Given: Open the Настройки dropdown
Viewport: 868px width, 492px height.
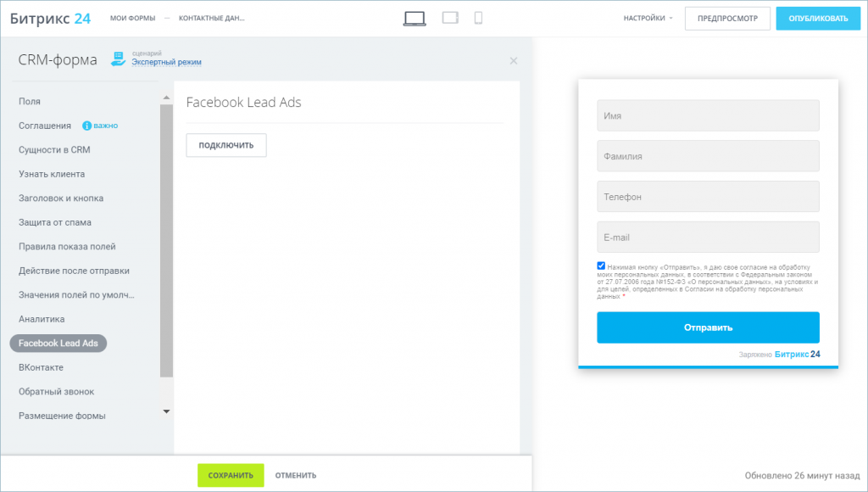Looking at the screenshot, I should pyautogui.click(x=648, y=19).
